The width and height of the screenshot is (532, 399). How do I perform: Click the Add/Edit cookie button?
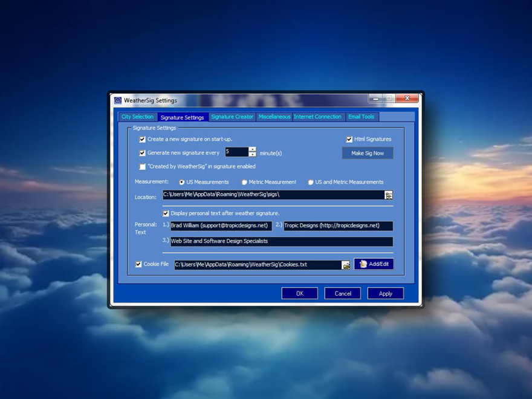[374, 264]
